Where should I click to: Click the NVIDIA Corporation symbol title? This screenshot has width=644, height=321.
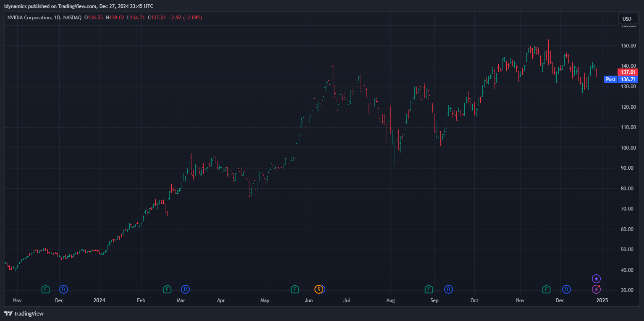[28, 18]
